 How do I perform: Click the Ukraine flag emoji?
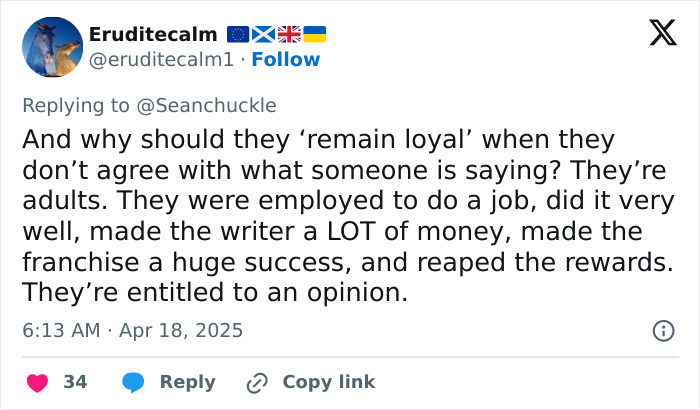pyautogui.click(x=315, y=35)
